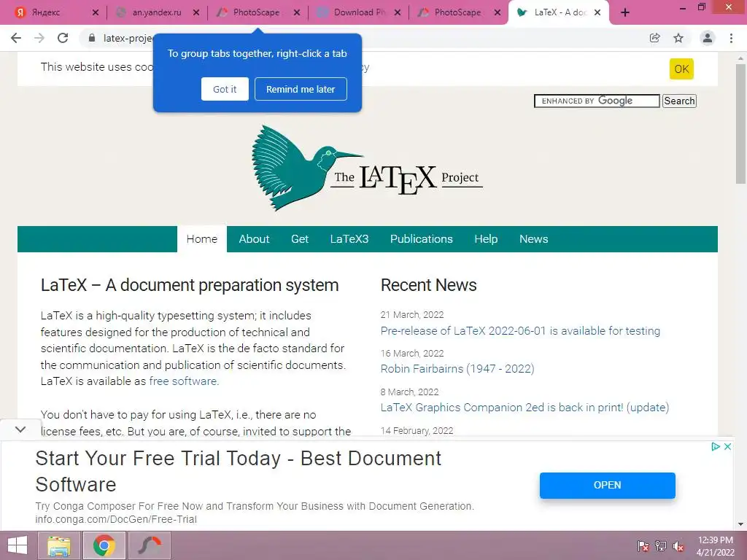Image resolution: width=747 pixels, height=560 pixels.
Task: Switch to the Download Ph tab
Action: (x=360, y=13)
